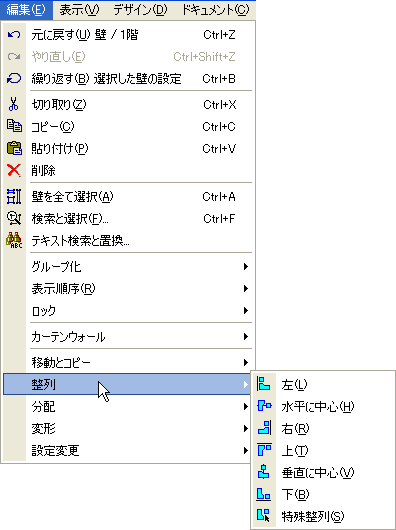Choose テキスト検索と置換...
This screenshot has width=396, height=530.
(128, 241)
